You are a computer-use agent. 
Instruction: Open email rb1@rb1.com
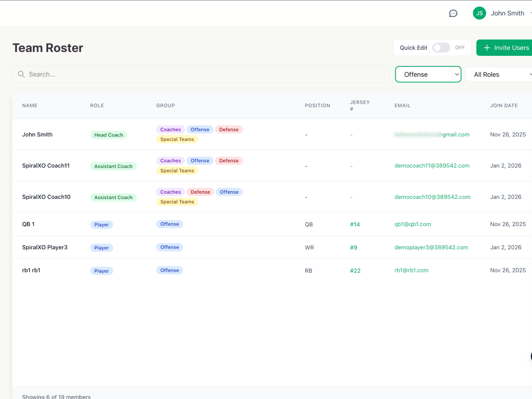click(411, 270)
